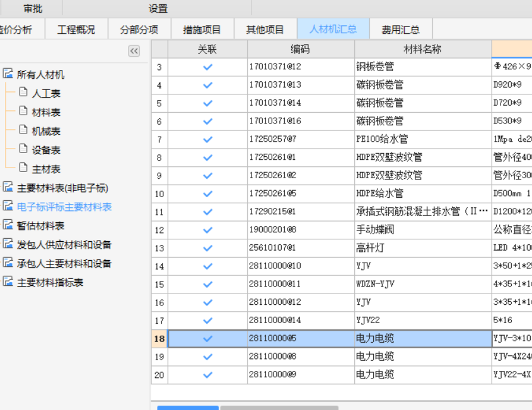Open 发包人供应材料和设备 list
This screenshot has height=410, width=532.
pos(64,244)
